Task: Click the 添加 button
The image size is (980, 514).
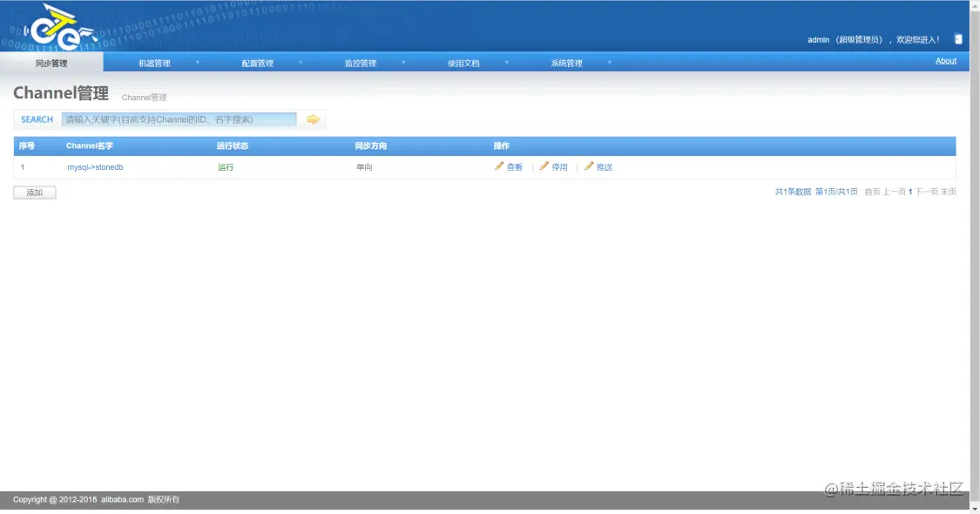Action: 34,193
